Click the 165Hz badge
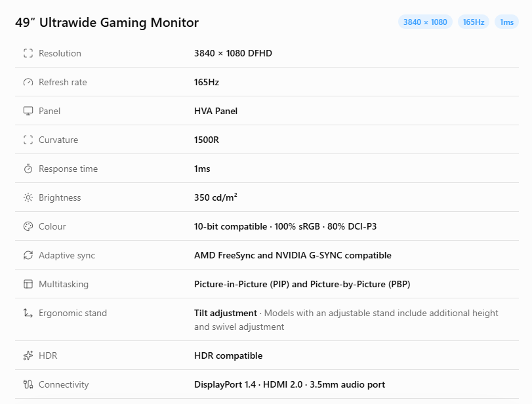The width and height of the screenshot is (532, 404). click(474, 22)
